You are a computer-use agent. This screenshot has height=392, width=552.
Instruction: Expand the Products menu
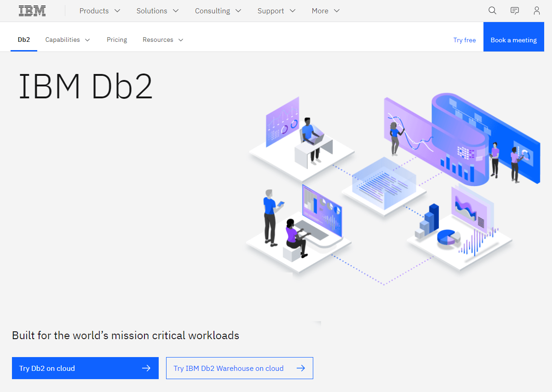[x=100, y=11]
